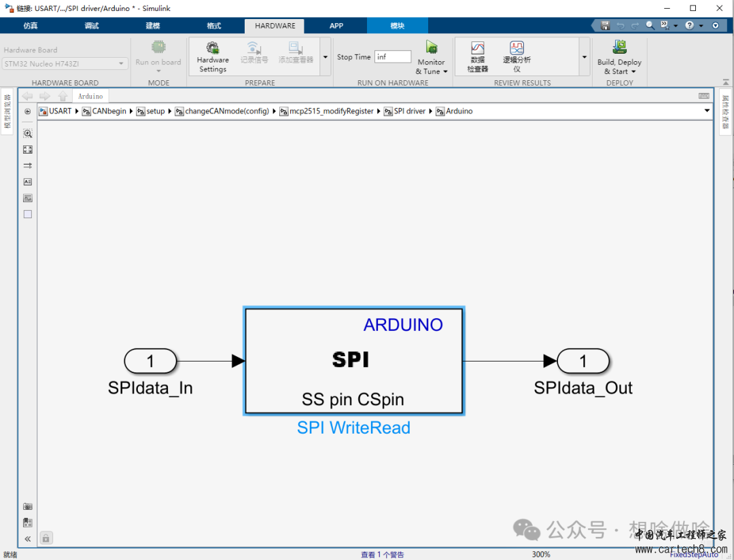
Task: Click the zoom-in magnifier tool in the palette
Action: [28, 133]
